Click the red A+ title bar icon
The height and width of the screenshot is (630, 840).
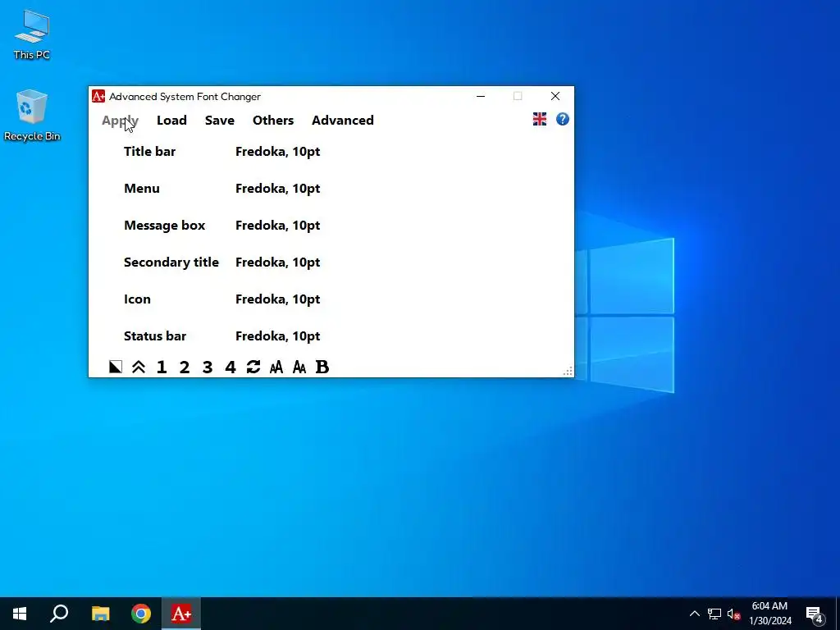point(98,96)
